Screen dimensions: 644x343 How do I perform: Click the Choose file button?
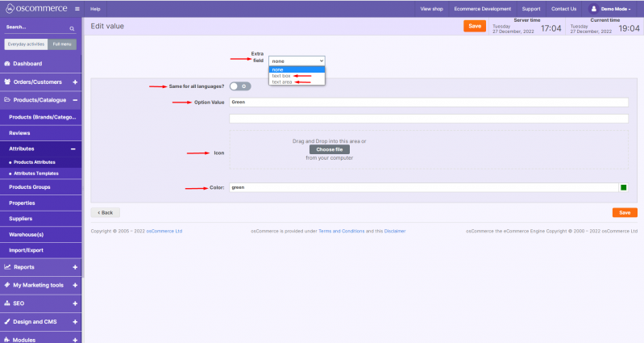pyautogui.click(x=329, y=149)
